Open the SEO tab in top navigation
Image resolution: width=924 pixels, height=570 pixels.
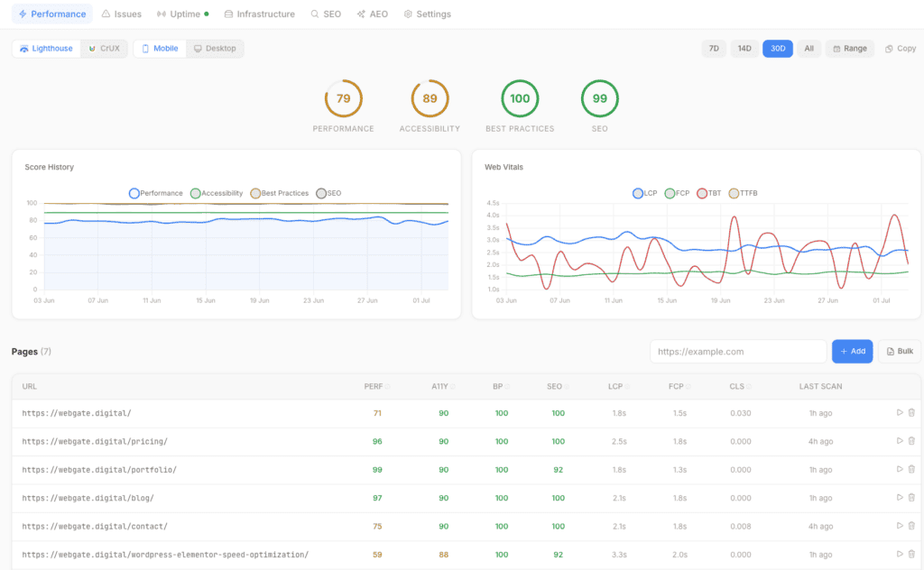326,14
